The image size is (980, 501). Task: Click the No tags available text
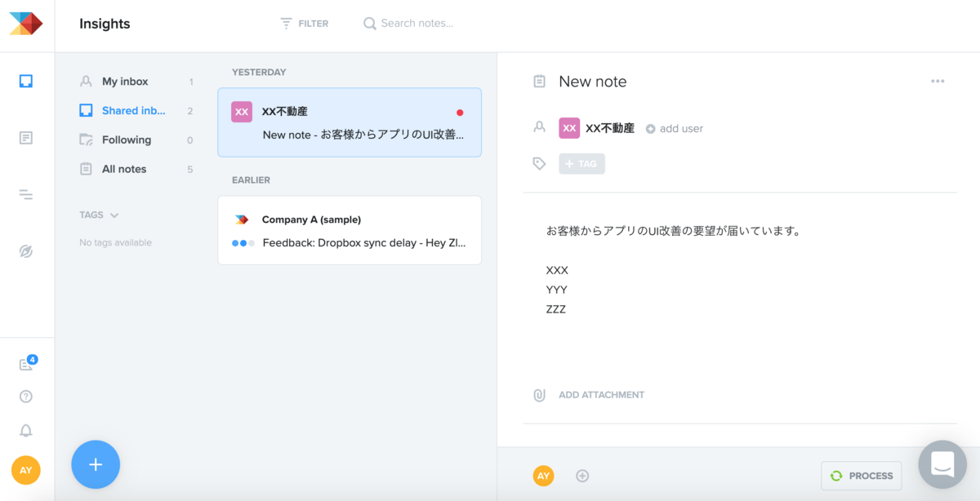pyautogui.click(x=115, y=243)
